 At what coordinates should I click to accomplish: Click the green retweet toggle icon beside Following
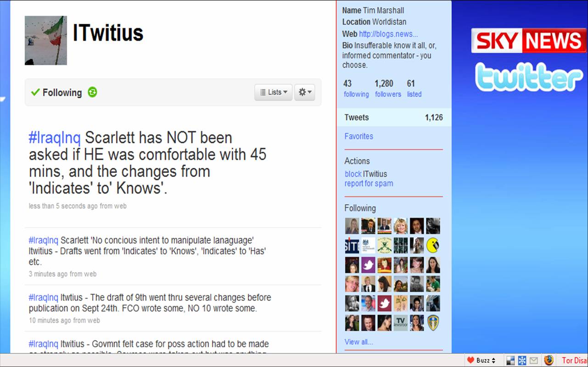click(x=92, y=92)
